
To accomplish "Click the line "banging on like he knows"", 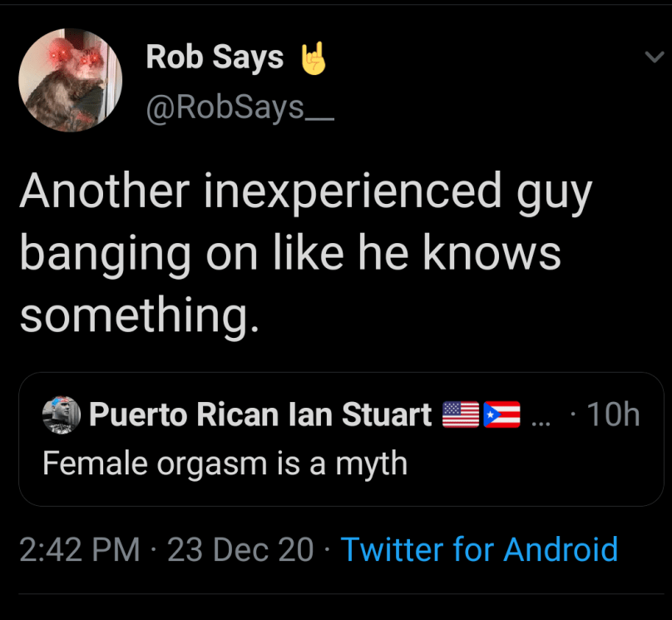I will pyautogui.click(x=290, y=254).
